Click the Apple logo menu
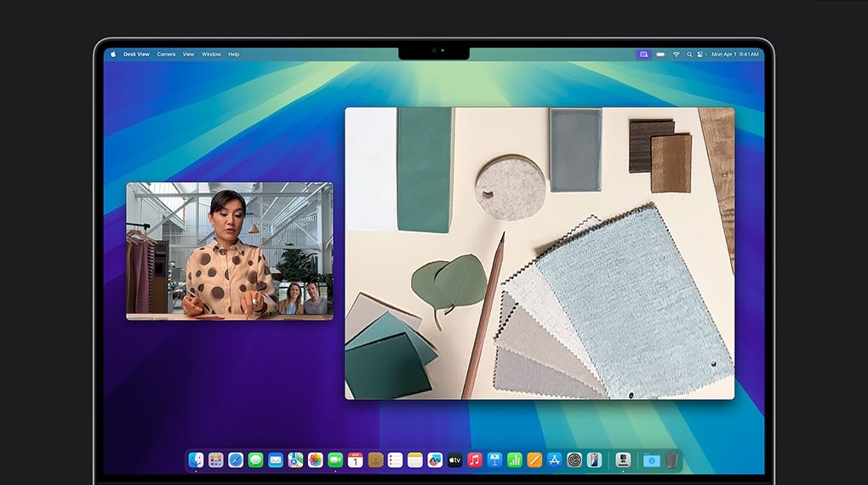868x485 pixels. (x=113, y=54)
